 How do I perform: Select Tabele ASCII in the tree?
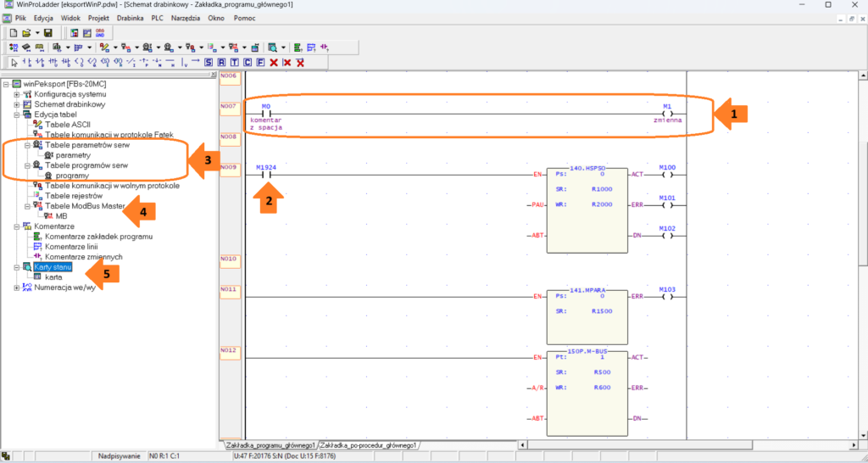(68, 125)
